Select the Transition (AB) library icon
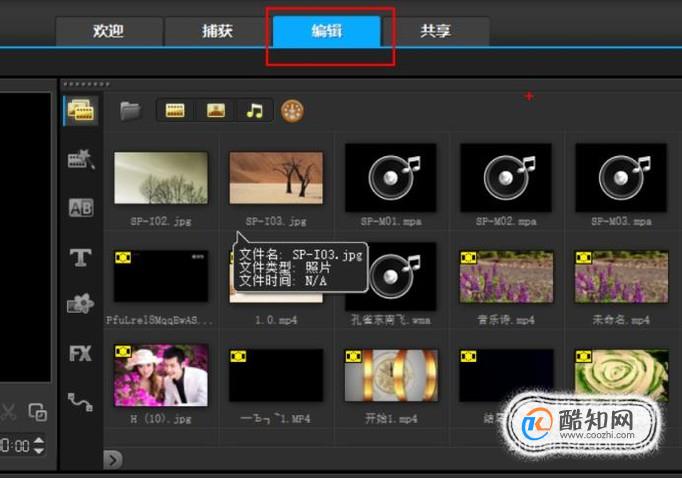This screenshot has height=478, width=682. [x=81, y=207]
